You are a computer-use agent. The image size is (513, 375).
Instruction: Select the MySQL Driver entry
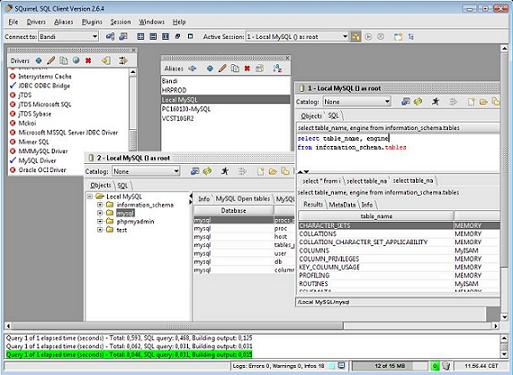(x=37, y=161)
